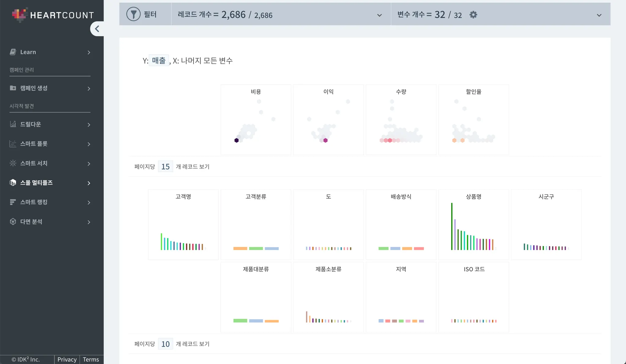Viewport: 626px width, 364px height.
Task: Expand the 레코드 개수 dropdown chevron
Action: point(379,15)
